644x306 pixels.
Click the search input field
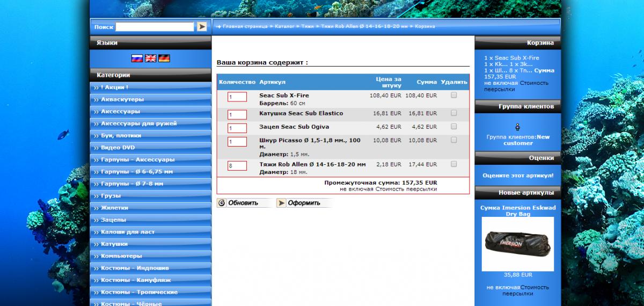[155, 26]
